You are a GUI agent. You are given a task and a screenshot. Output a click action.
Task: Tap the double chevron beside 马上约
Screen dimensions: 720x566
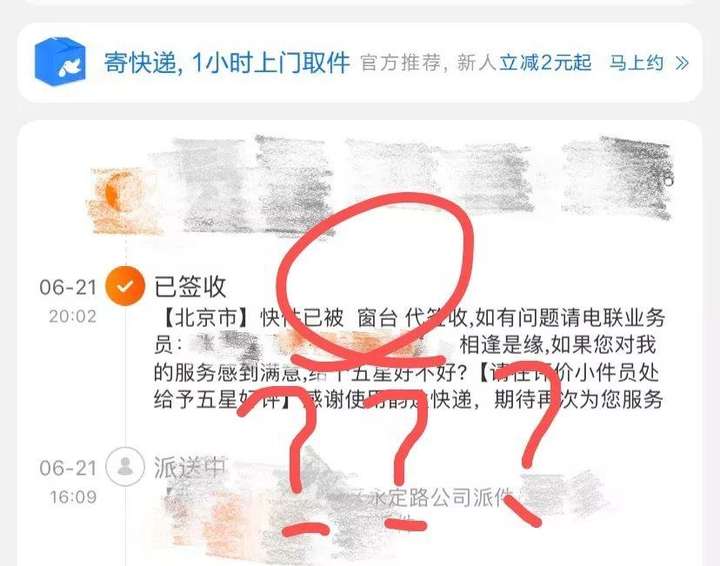(x=682, y=63)
